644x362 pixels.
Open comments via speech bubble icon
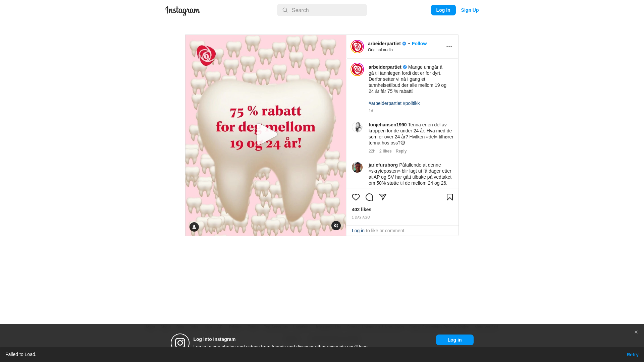[369, 197]
